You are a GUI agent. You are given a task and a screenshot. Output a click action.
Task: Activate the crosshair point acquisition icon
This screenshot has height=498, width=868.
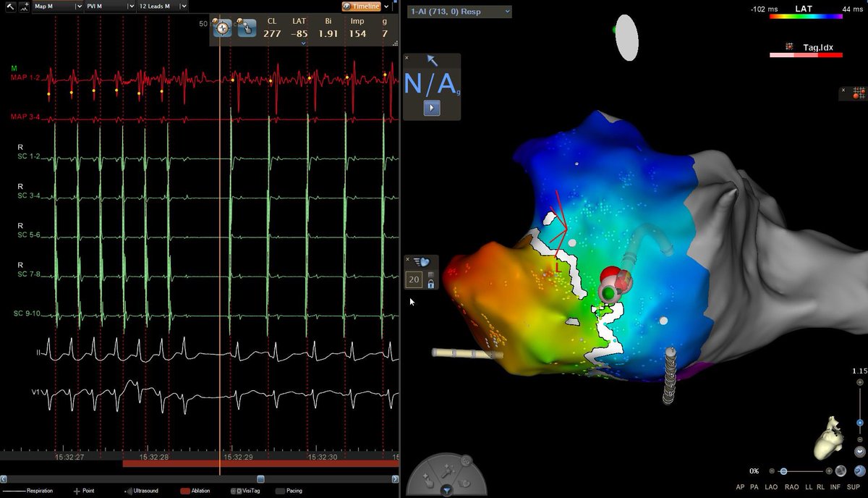click(223, 28)
